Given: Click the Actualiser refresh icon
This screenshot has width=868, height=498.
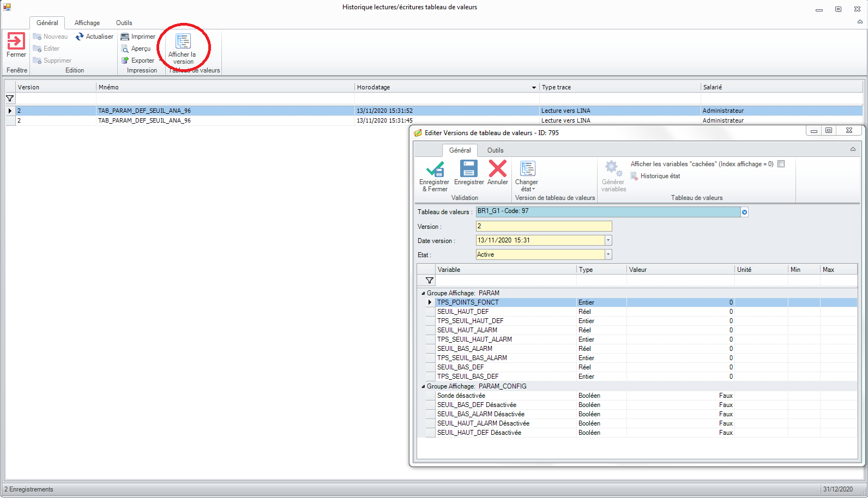Looking at the screenshot, I should (x=80, y=37).
